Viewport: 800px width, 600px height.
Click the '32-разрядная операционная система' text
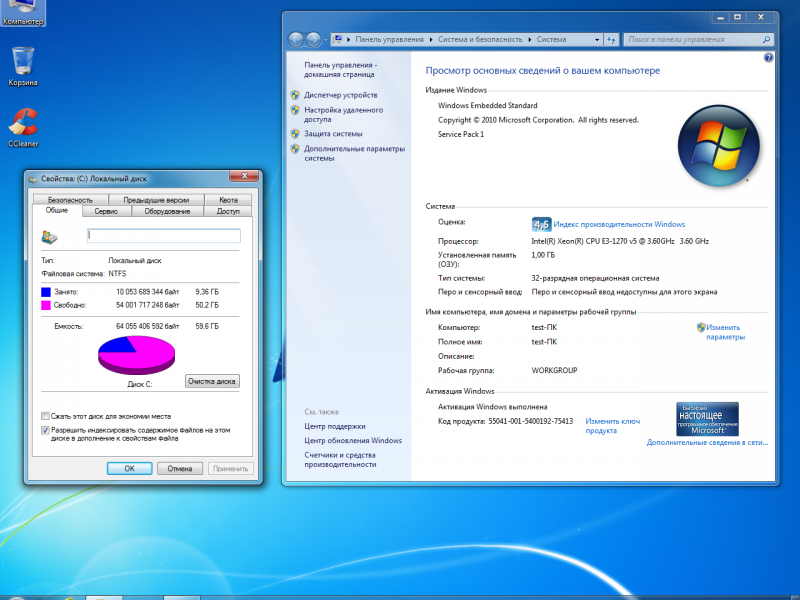[x=595, y=278]
